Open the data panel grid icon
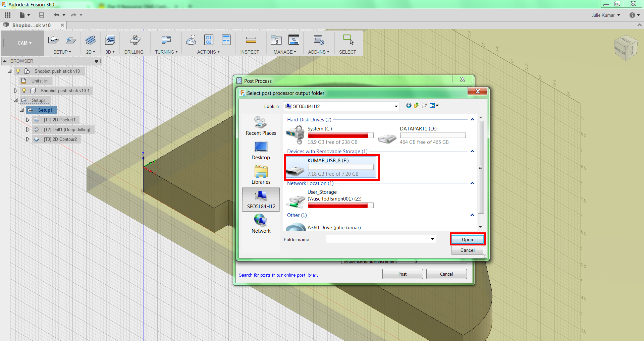Image resolution: width=644 pixels, height=341 pixels. pos(7,15)
